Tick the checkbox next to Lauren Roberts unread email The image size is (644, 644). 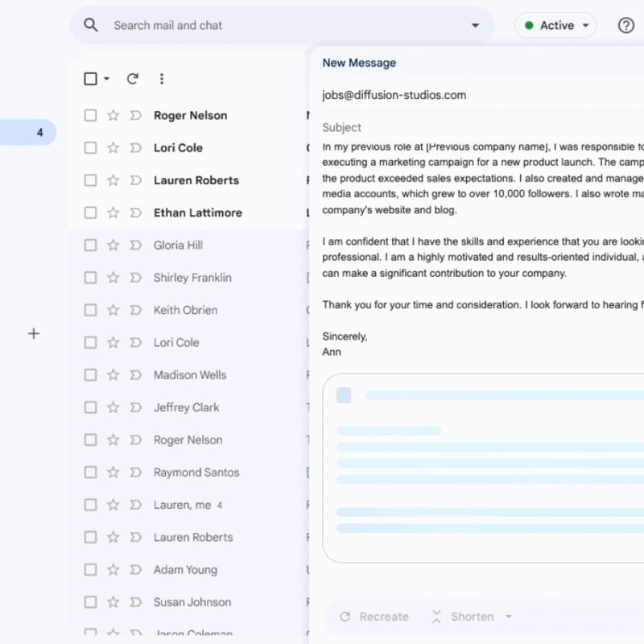point(90,180)
